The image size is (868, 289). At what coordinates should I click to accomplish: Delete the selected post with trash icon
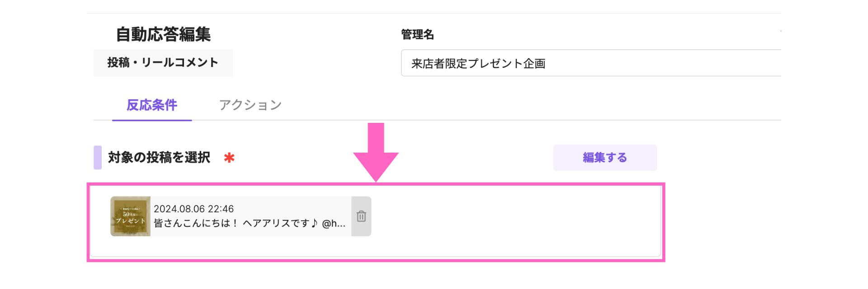(361, 216)
